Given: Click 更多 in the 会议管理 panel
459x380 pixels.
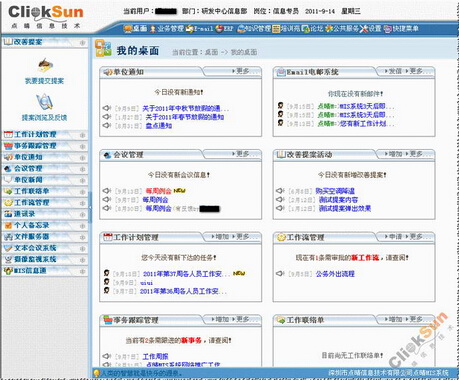Looking at the screenshot, I should click(x=245, y=153).
